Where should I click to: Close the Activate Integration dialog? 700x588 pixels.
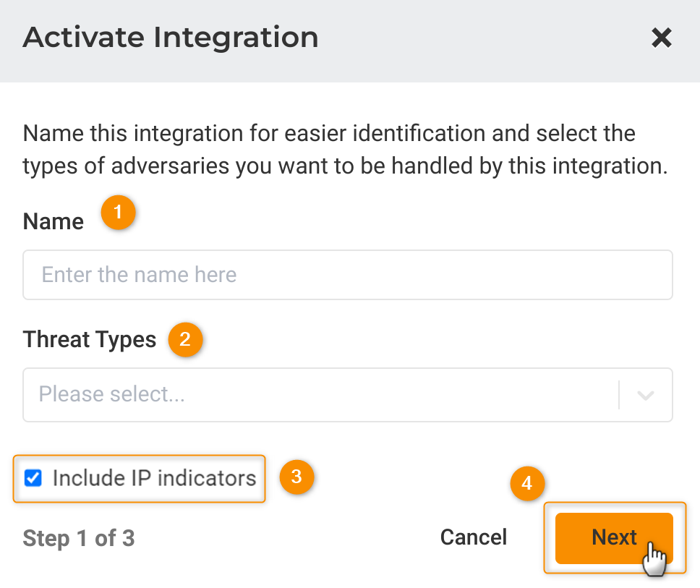pyautogui.click(x=661, y=38)
